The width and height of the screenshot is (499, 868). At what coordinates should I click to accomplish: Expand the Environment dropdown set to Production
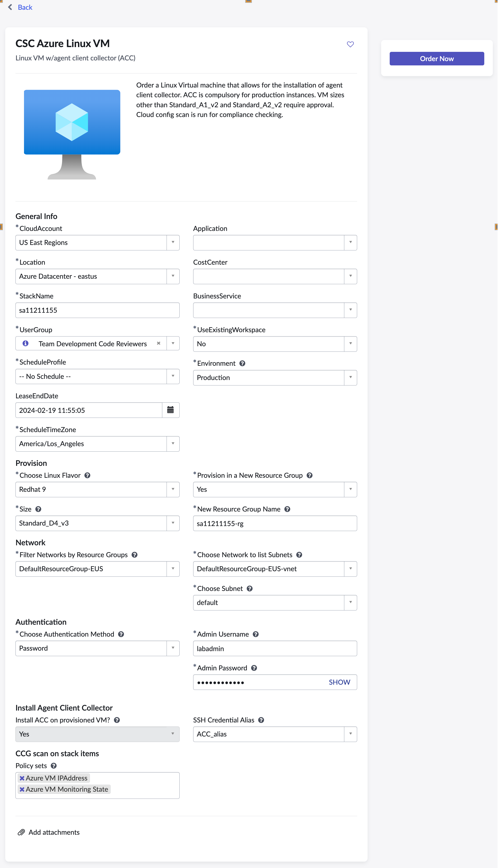click(x=350, y=378)
